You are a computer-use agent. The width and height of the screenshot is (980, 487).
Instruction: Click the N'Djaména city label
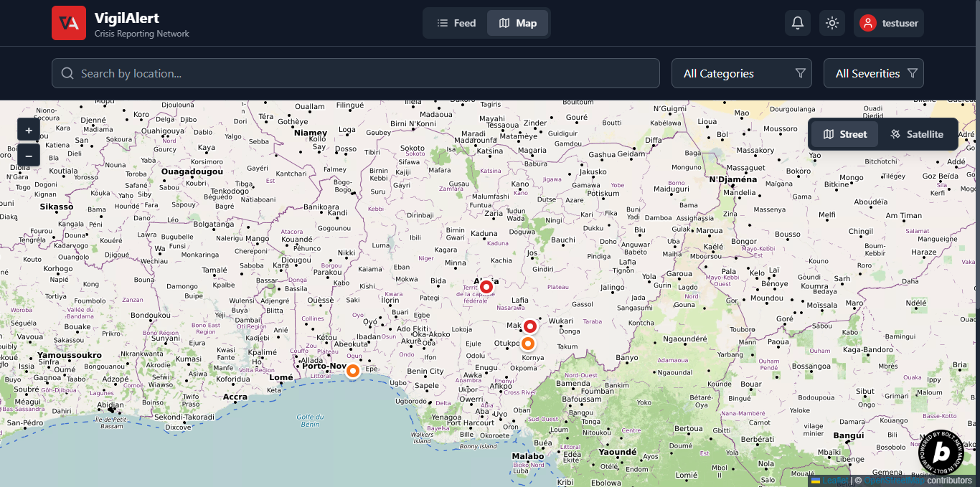tap(733, 179)
